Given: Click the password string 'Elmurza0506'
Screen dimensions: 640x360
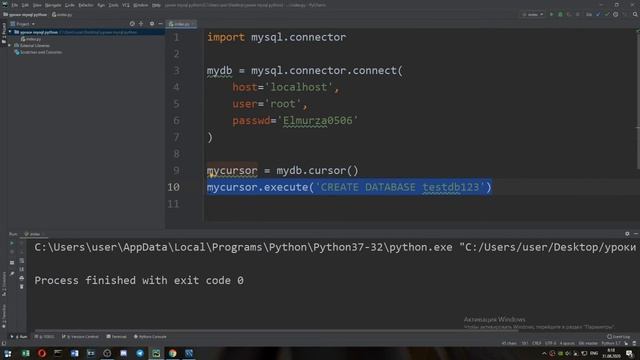Looking at the screenshot, I should pos(318,120).
